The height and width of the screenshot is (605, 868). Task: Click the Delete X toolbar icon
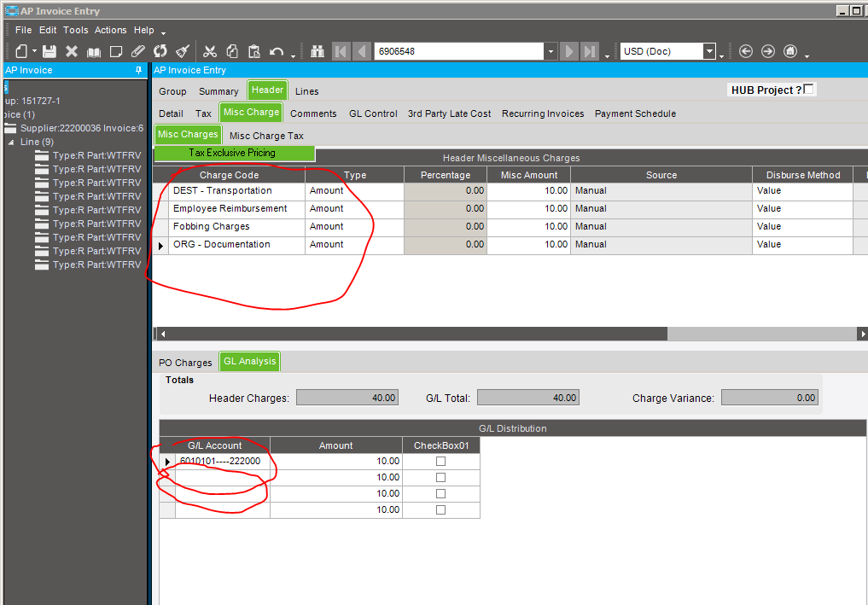pyautogui.click(x=72, y=52)
